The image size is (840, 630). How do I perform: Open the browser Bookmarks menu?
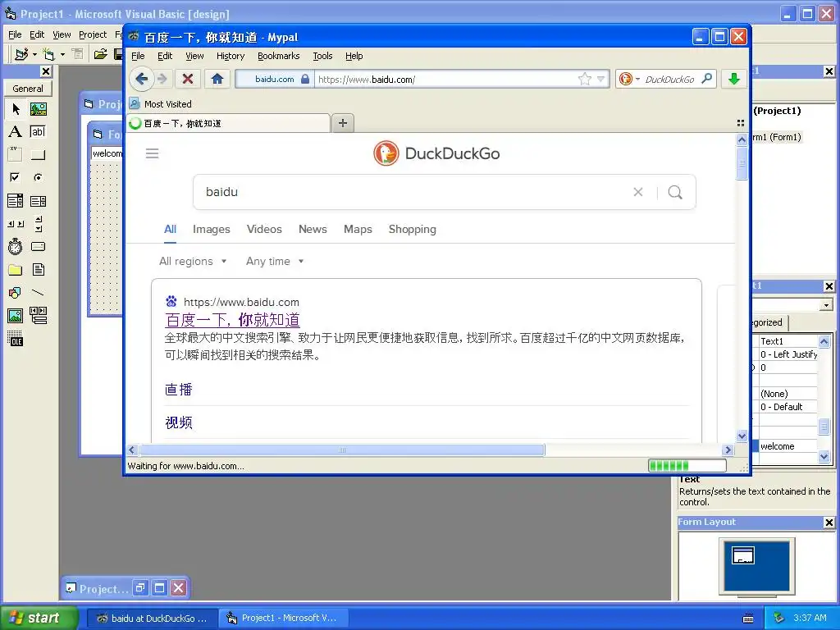(x=279, y=56)
